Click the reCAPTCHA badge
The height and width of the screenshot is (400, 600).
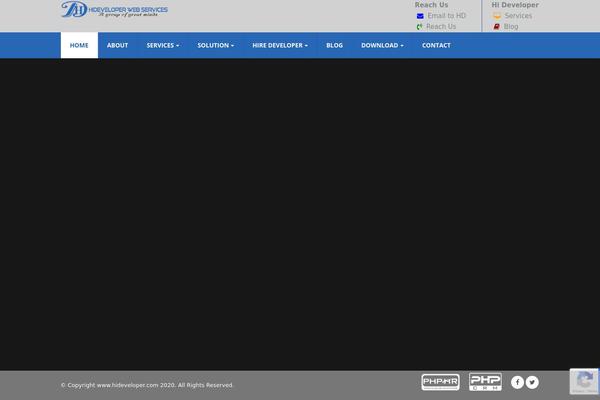(x=584, y=381)
